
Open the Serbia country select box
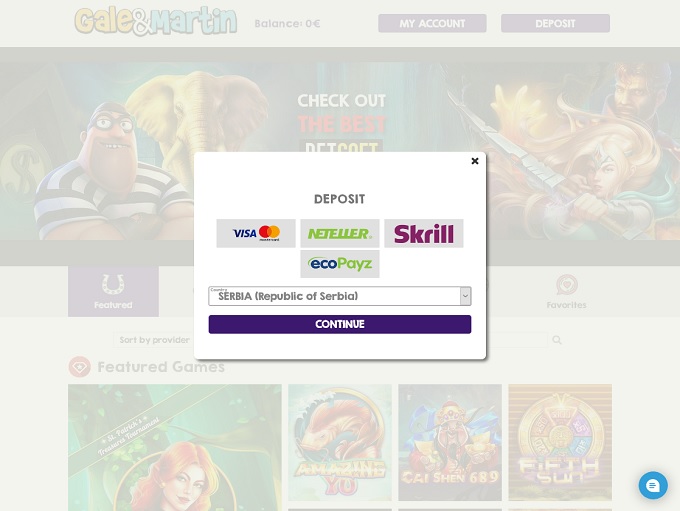(x=340, y=296)
